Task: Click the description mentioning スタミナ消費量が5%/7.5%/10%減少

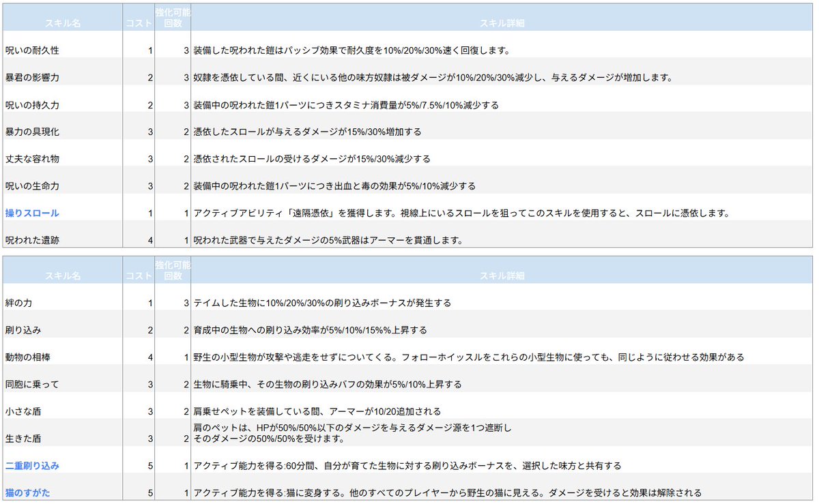Action: tap(347, 105)
